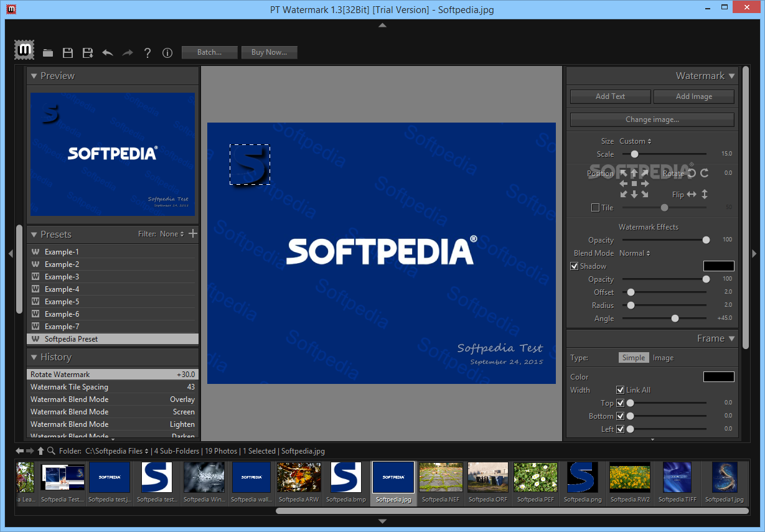Move the watermark to the bottom-center position
This screenshot has height=532, width=765.
pos(634,194)
